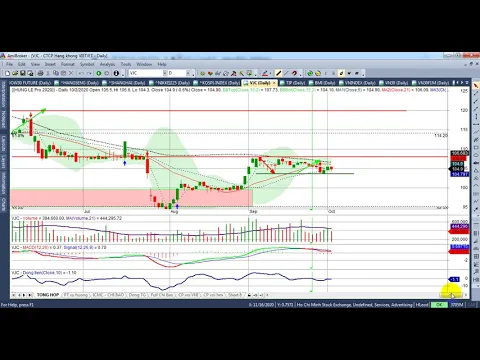The image size is (480, 360).
Task: Open the File menu
Action: click(x=9, y=64)
